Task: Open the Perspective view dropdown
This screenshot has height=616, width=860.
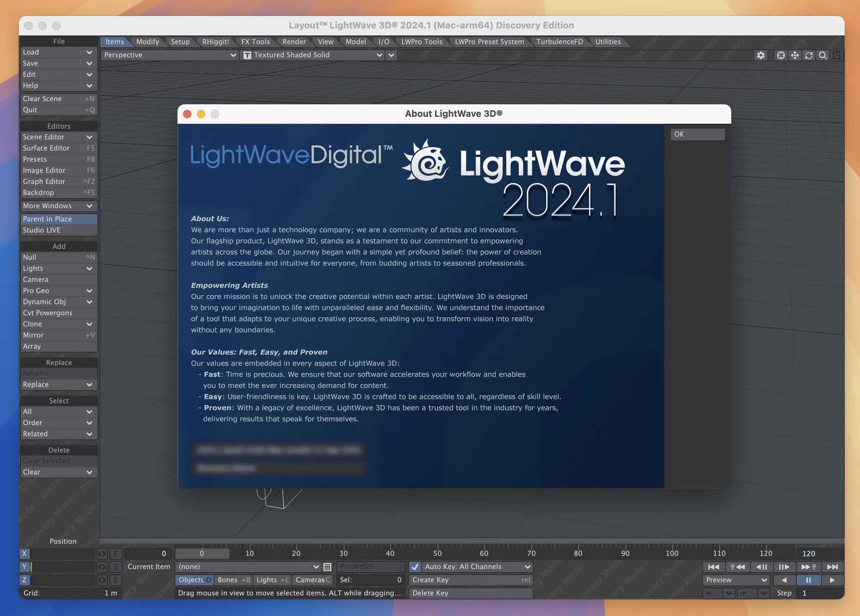Action: click(x=169, y=55)
